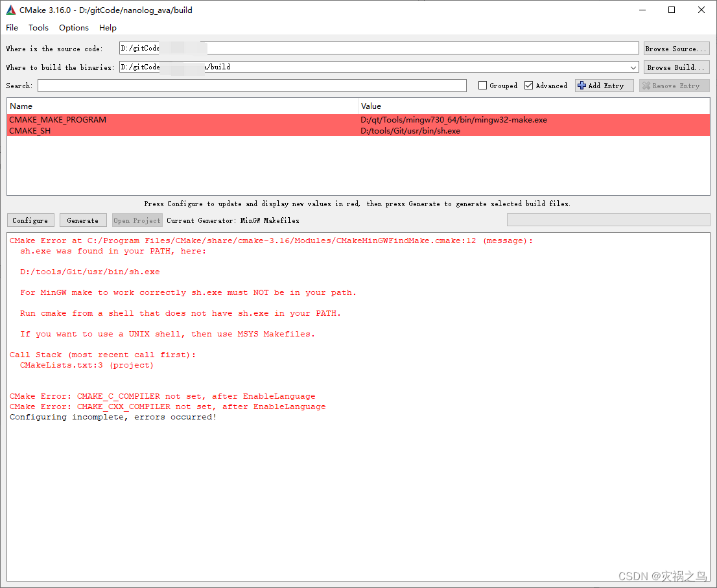Click the 'CMake Error at' output line
The image size is (717, 588).
pos(271,241)
